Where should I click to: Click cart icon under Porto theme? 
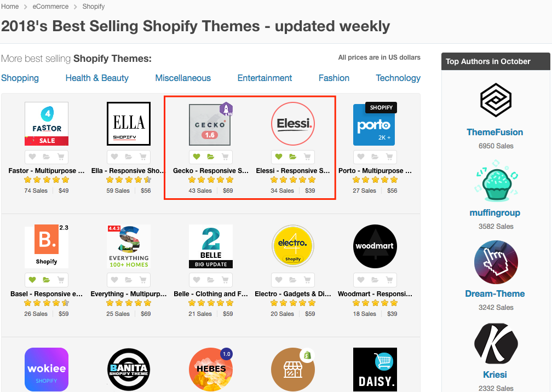tap(389, 157)
